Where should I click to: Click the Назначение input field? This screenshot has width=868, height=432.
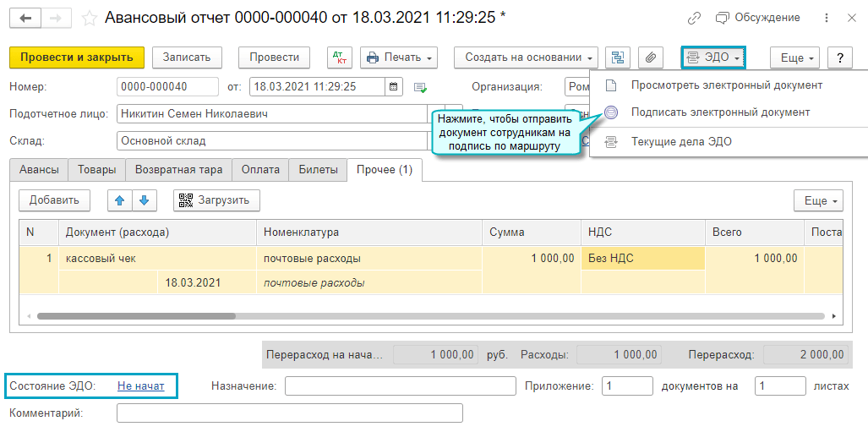(x=401, y=386)
